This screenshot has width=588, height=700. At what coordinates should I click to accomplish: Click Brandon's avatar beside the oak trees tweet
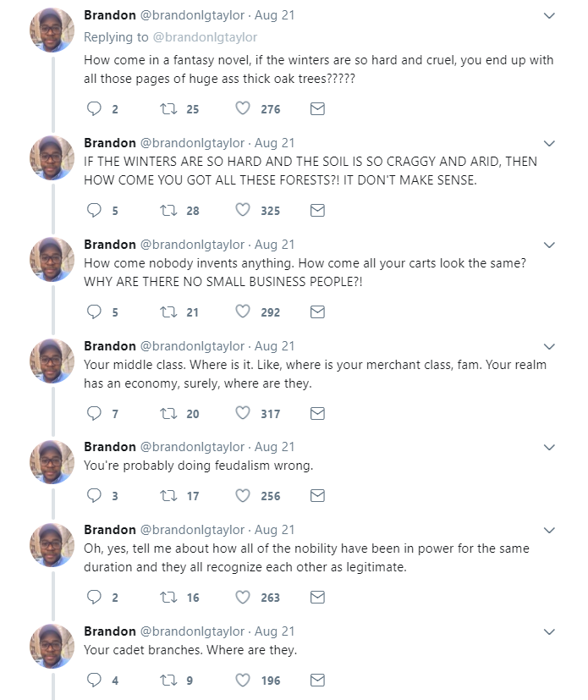pyautogui.click(x=52, y=30)
